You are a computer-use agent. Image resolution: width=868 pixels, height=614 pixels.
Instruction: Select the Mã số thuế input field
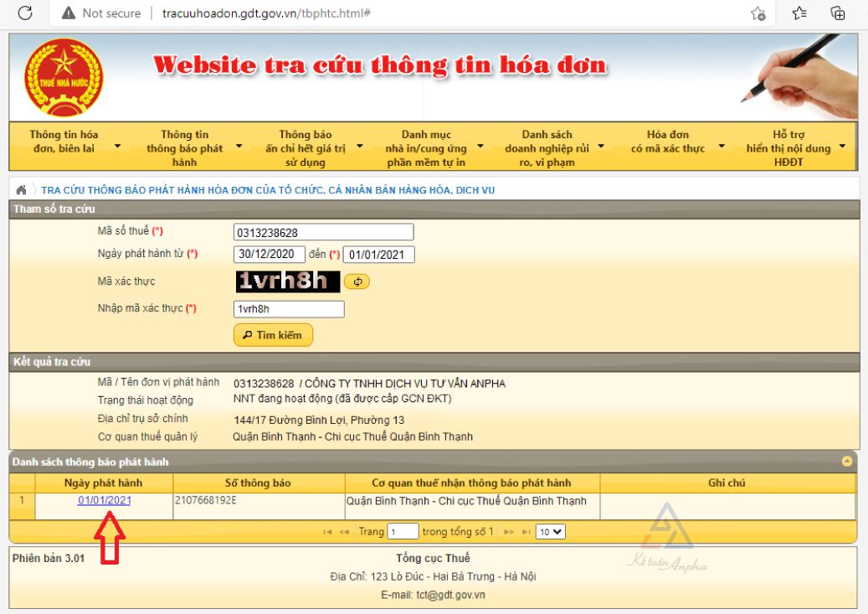point(322,232)
